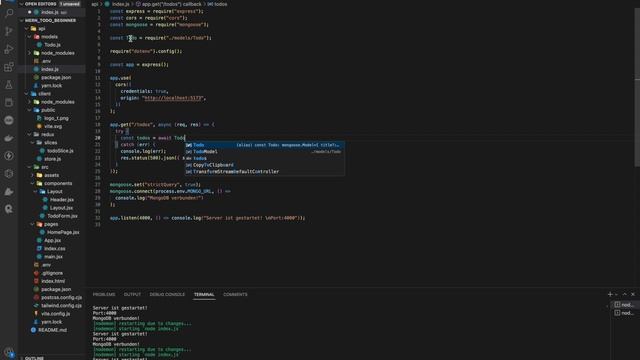Open the Accounts icon at activity bar bottom
The image size is (640, 360).
pos(9,352)
